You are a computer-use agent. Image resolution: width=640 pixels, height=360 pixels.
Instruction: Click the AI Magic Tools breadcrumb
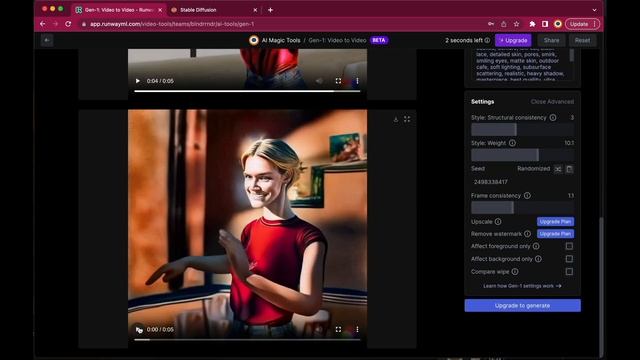[281, 40]
